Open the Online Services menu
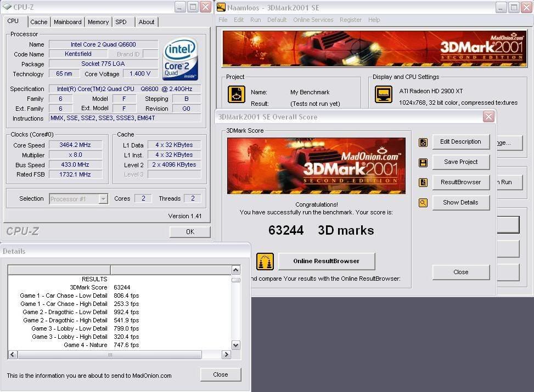 click(x=313, y=20)
